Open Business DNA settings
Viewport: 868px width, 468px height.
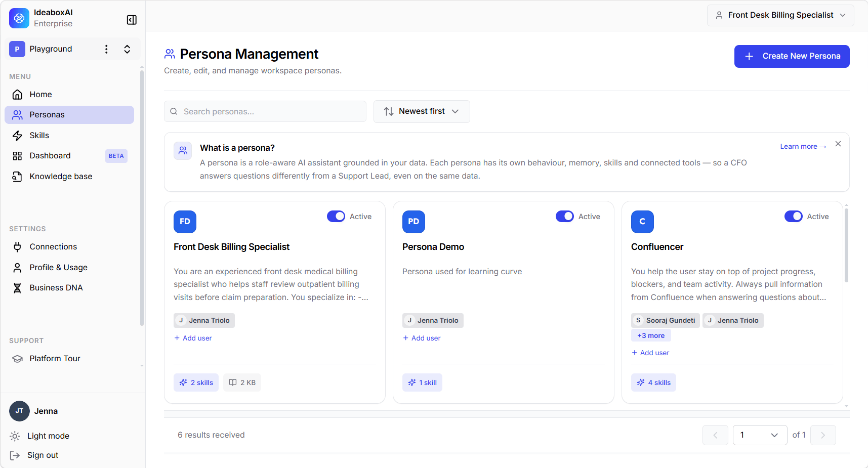coord(69,288)
